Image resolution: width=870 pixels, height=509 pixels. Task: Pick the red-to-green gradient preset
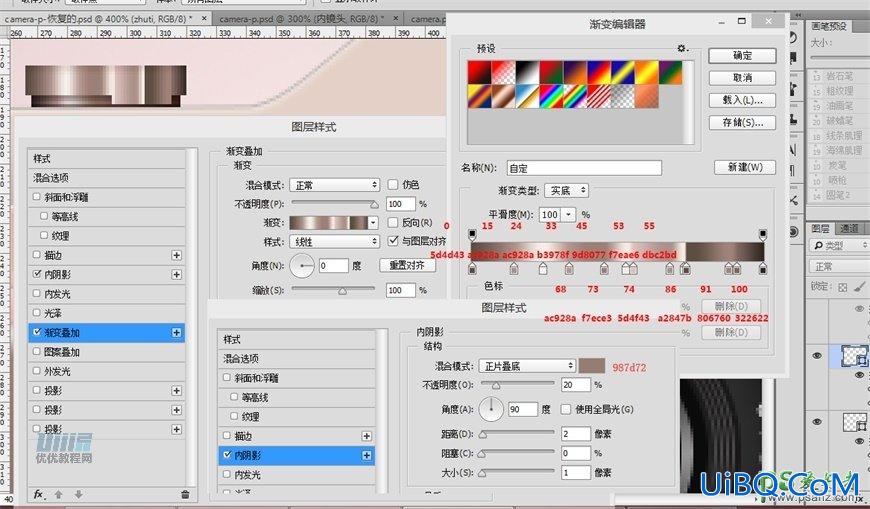tap(552, 72)
